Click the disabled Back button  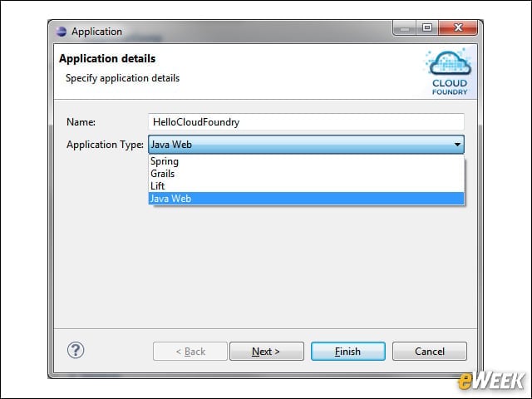190,351
